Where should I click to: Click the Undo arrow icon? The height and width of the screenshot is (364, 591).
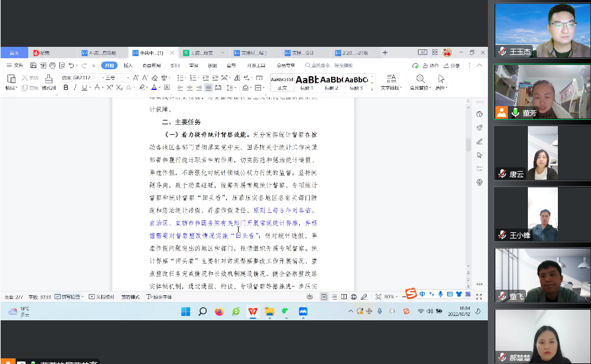click(x=71, y=65)
